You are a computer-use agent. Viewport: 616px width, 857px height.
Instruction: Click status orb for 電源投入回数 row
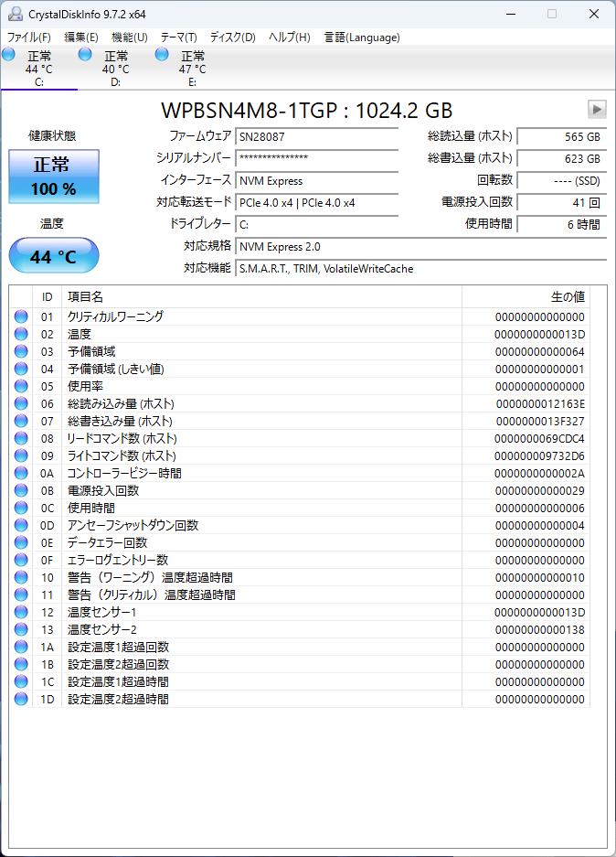(21, 490)
